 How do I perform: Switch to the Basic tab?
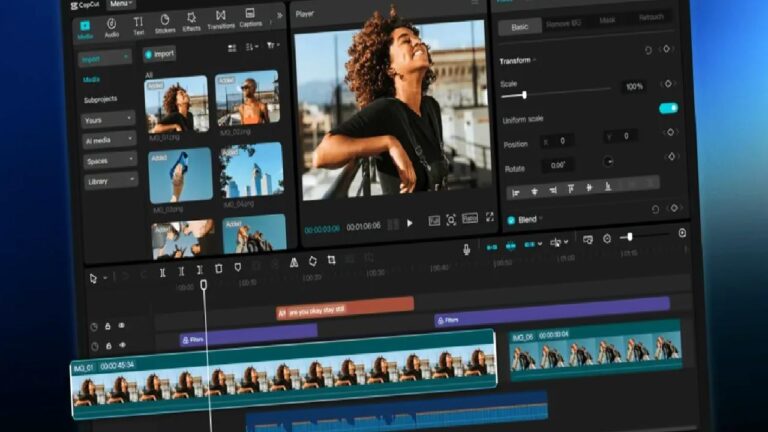point(520,27)
